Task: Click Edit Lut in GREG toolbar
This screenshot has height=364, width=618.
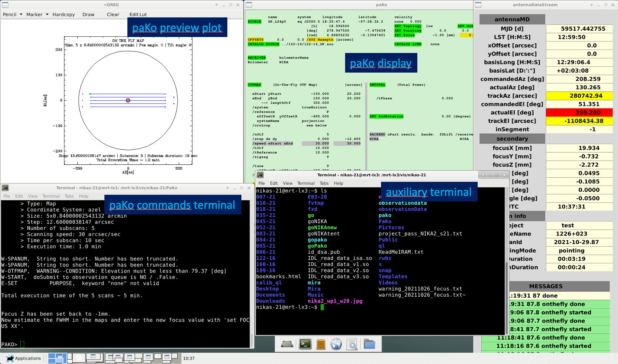Action: click(138, 14)
